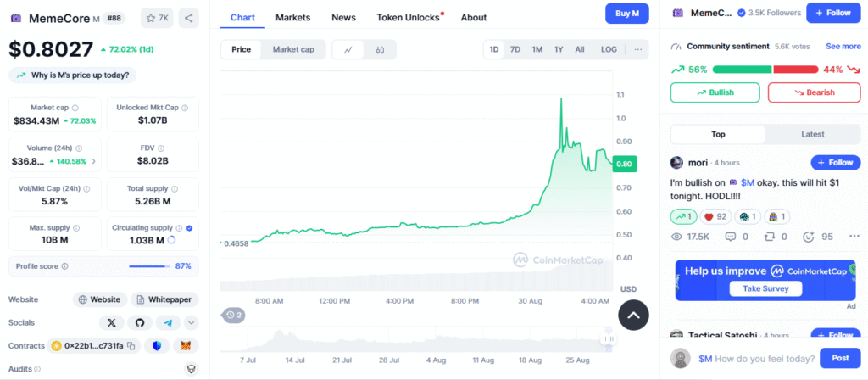Set chart range to 7D

coord(515,49)
